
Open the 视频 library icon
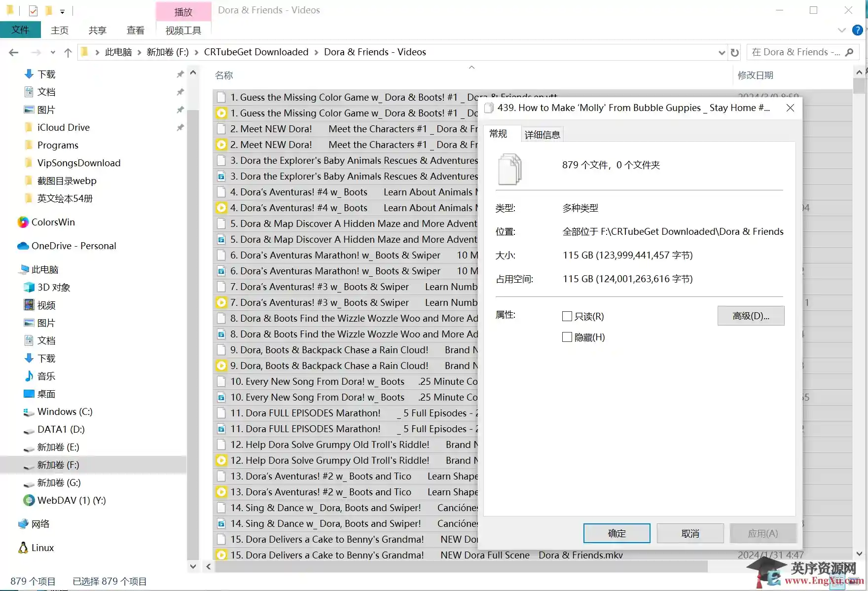(x=29, y=305)
